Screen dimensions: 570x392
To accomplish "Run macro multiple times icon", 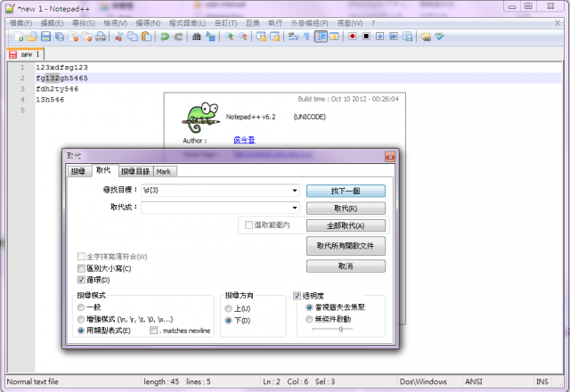I will pyautogui.click(x=394, y=37).
